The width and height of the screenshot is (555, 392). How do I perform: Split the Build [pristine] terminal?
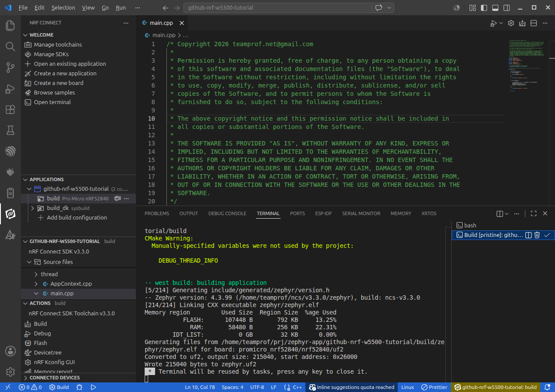(528, 235)
